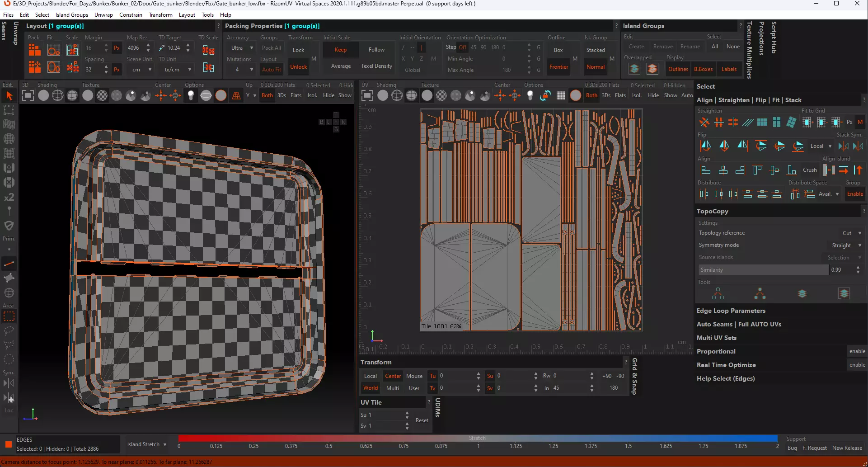
Task: Open the Unwrap menu
Action: pyautogui.click(x=103, y=15)
